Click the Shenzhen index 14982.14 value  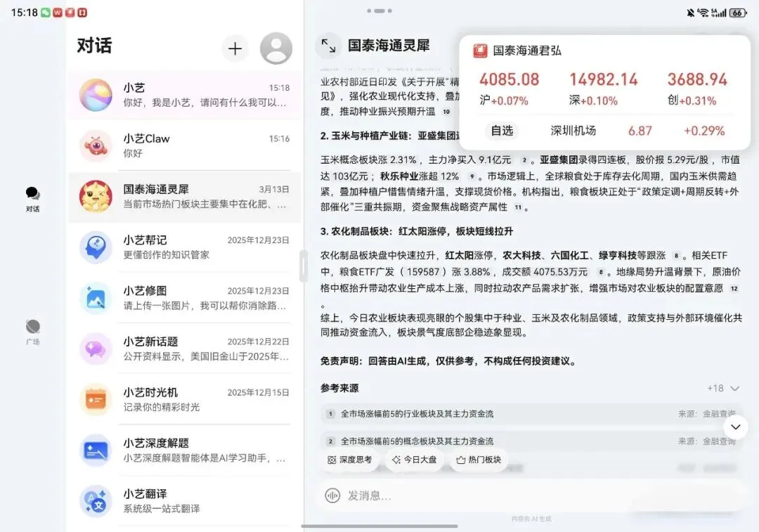tap(603, 79)
